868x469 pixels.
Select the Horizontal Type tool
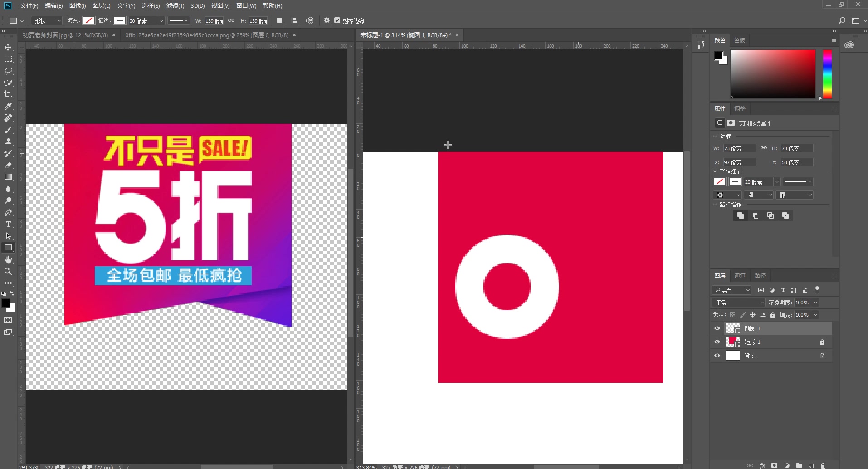[x=8, y=225]
